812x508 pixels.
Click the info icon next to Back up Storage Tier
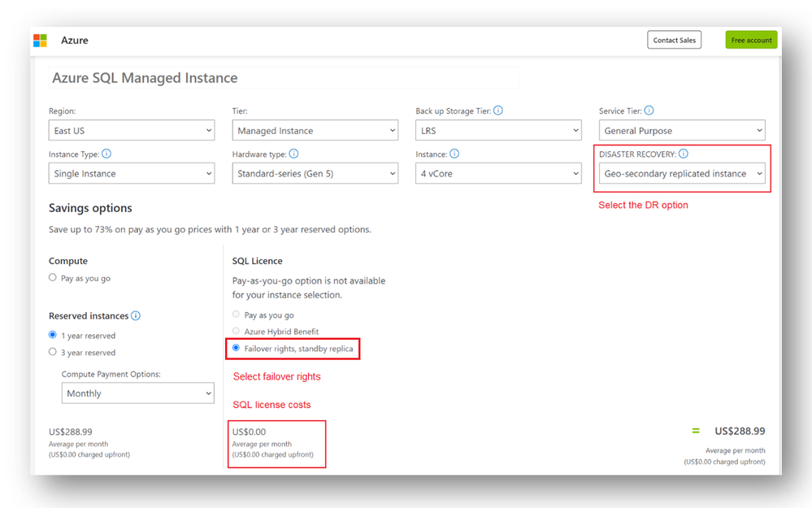(498, 111)
